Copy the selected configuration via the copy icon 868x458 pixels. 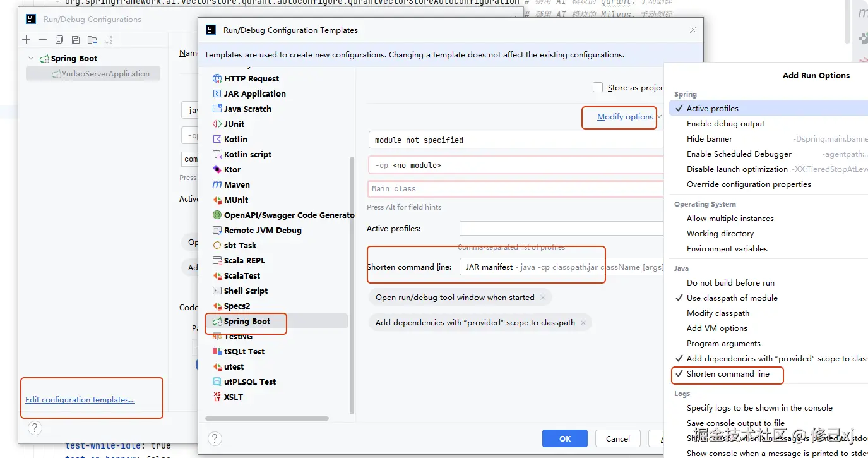tap(59, 40)
